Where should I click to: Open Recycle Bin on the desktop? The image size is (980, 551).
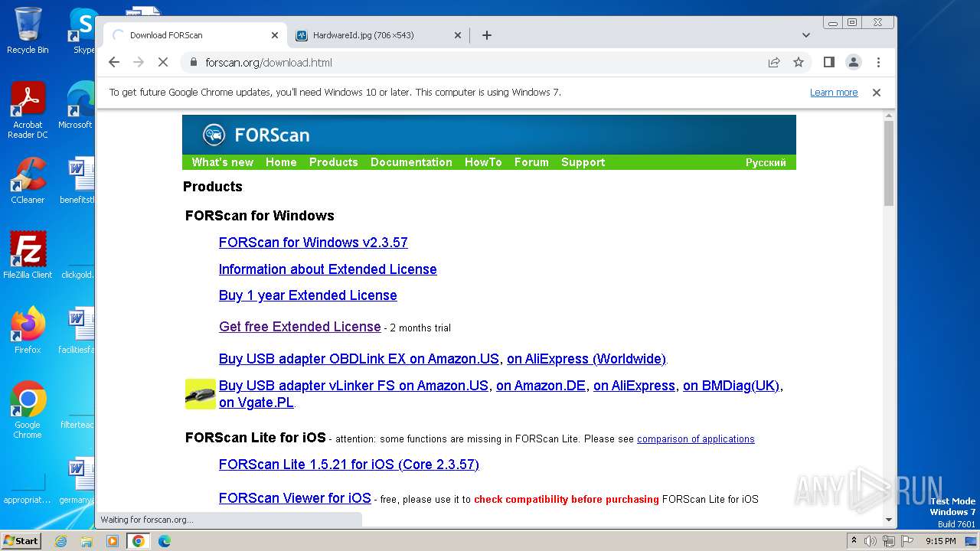pos(28,31)
